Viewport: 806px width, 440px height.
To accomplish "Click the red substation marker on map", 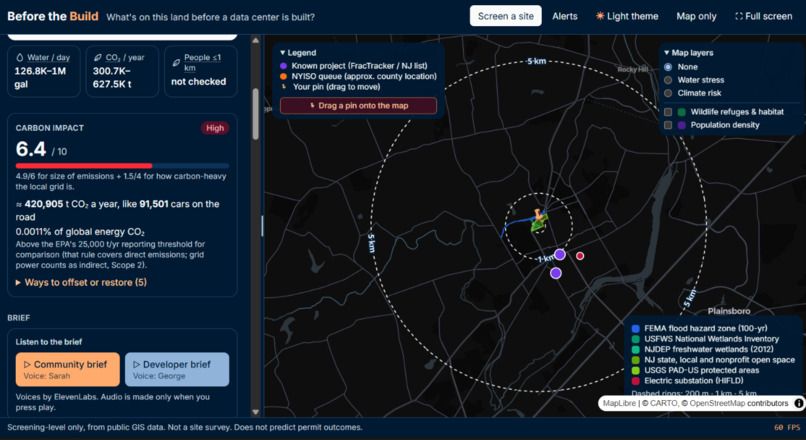I will click(580, 255).
